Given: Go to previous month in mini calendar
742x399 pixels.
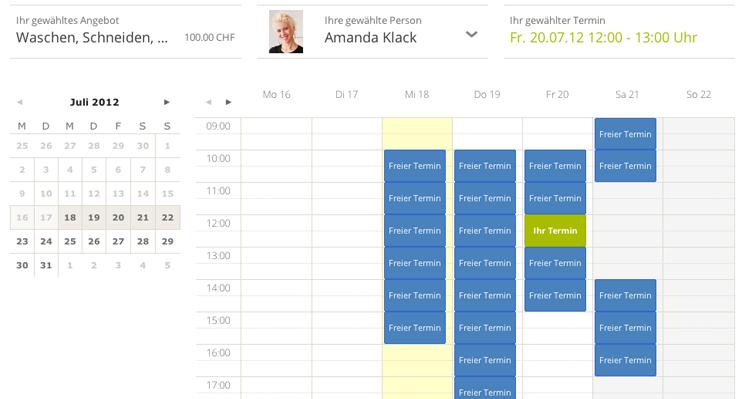Looking at the screenshot, I should pos(20,102).
